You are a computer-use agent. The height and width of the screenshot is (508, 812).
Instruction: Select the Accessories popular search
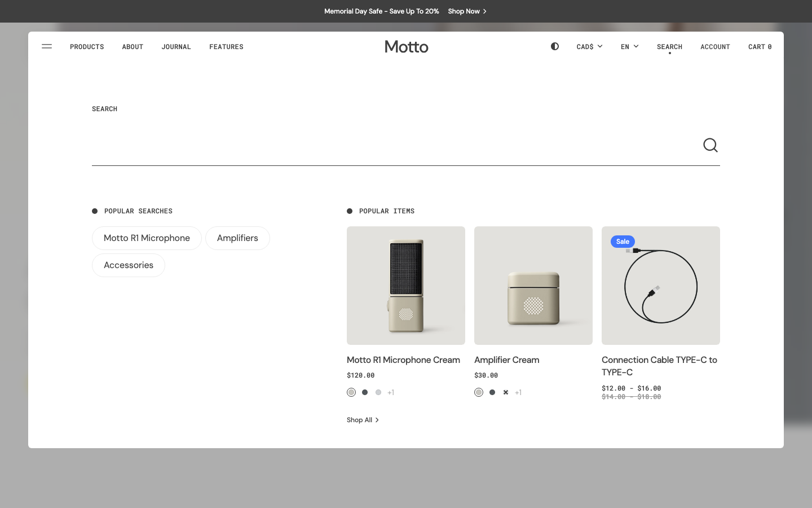(129, 265)
